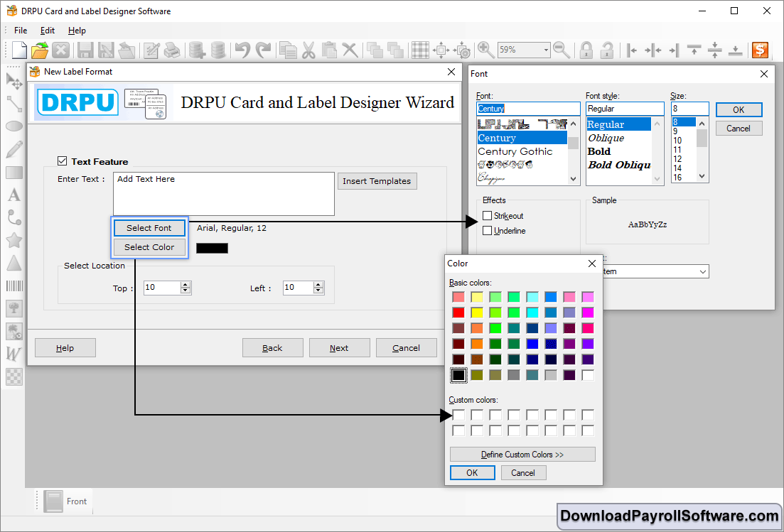Click the Select Font button

[149, 228]
